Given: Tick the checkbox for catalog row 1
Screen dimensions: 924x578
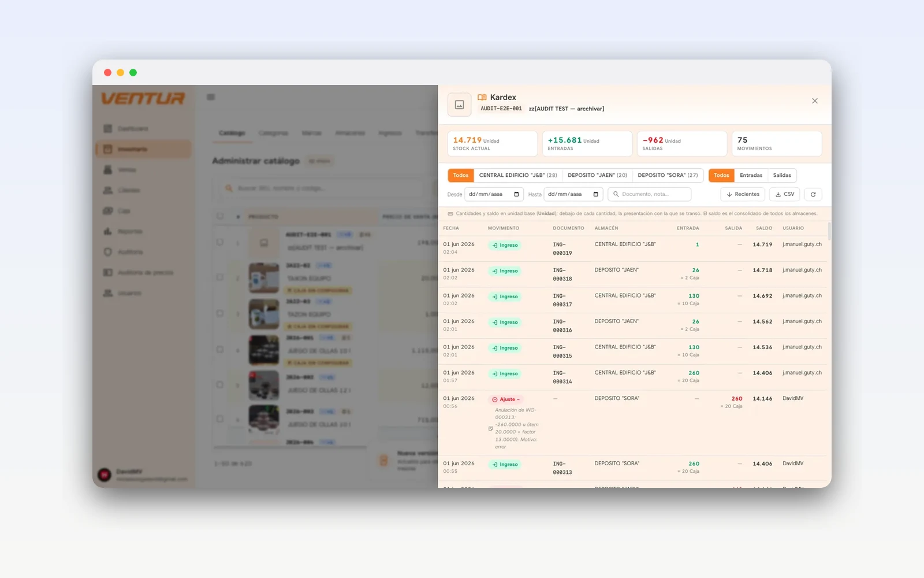Looking at the screenshot, I should 220,242.
